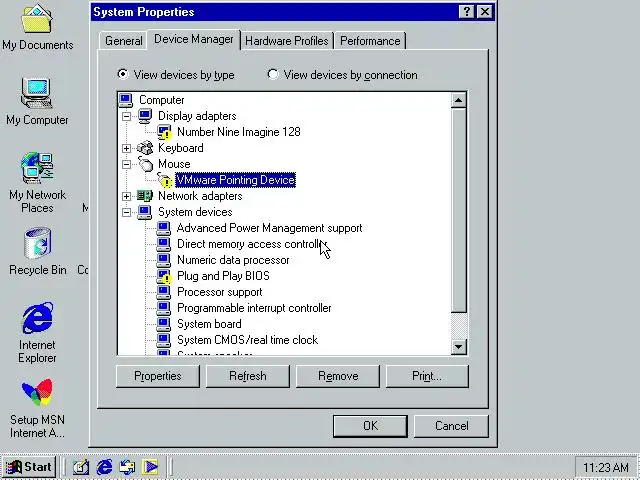The width and height of the screenshot is (640, 480).
Task: Select the Numeric data processor label
Action: click(x=233, y=260)
